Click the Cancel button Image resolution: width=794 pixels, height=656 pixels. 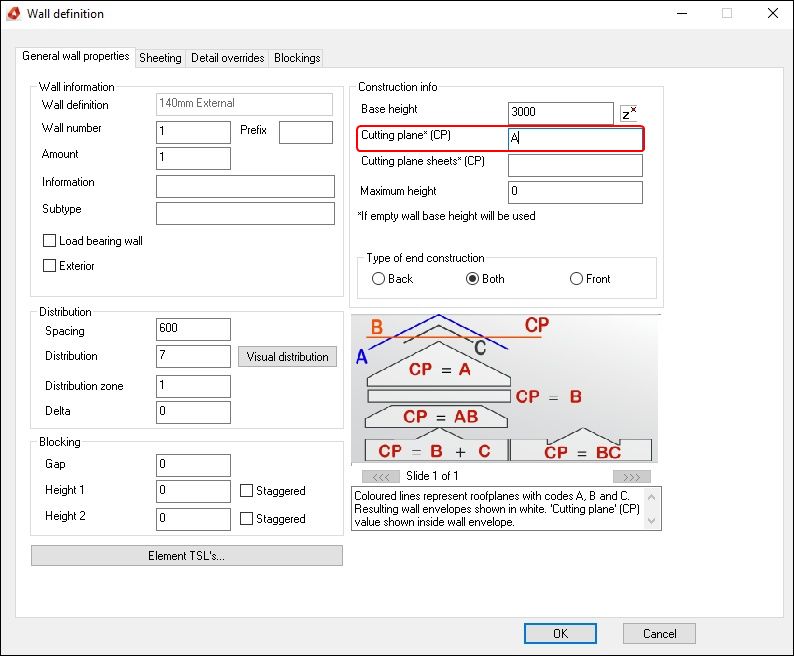659,634
